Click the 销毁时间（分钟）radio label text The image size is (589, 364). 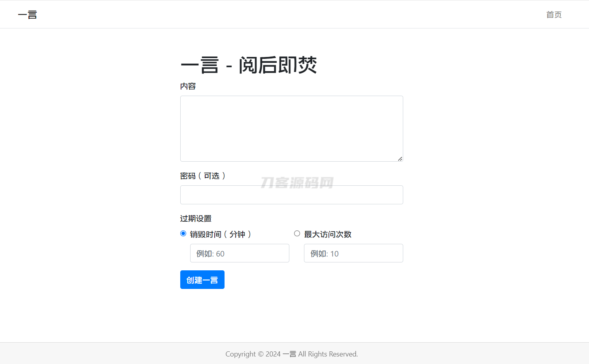pos(220,234)
